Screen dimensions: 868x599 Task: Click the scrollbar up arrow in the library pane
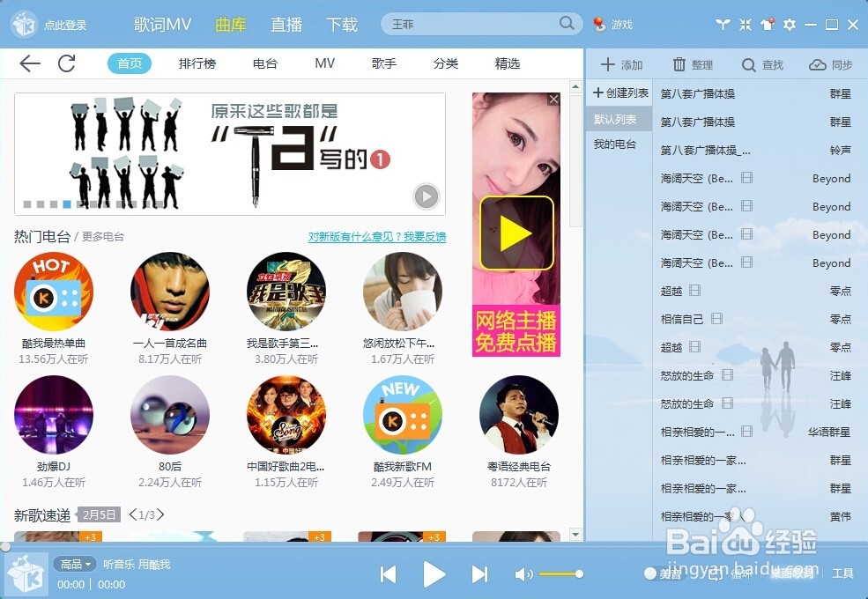tap(575, 87)
